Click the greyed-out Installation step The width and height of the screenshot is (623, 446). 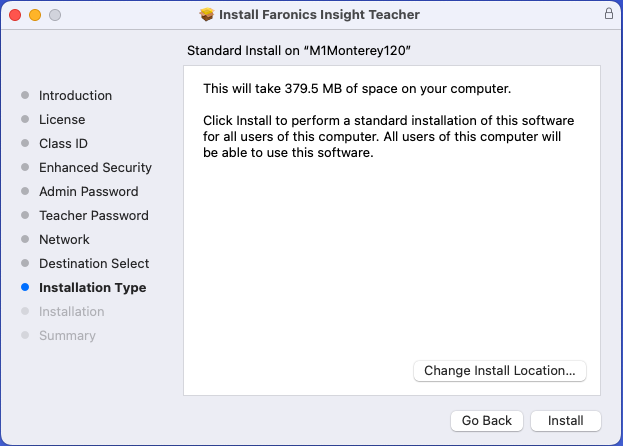[71, 312]
